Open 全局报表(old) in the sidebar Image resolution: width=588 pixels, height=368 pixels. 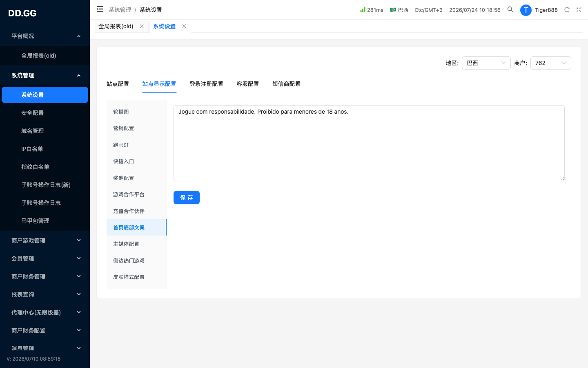[x=45, y=56]
